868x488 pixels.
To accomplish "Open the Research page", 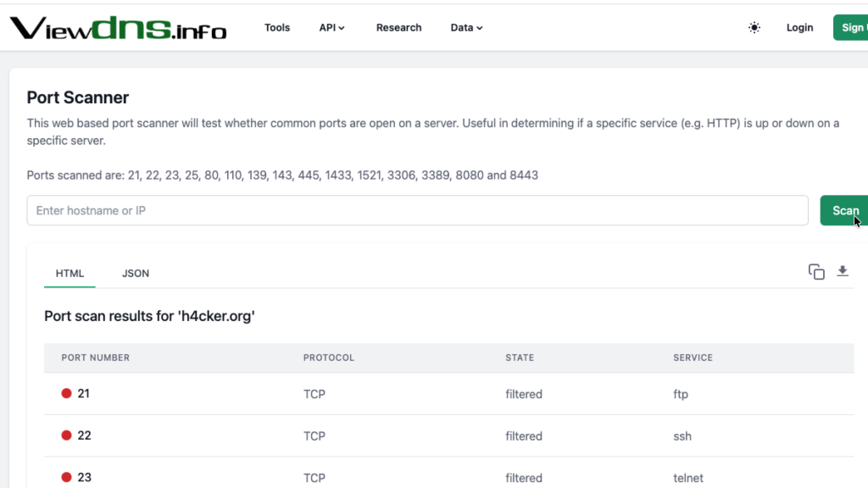I will (x=398, y=28).
